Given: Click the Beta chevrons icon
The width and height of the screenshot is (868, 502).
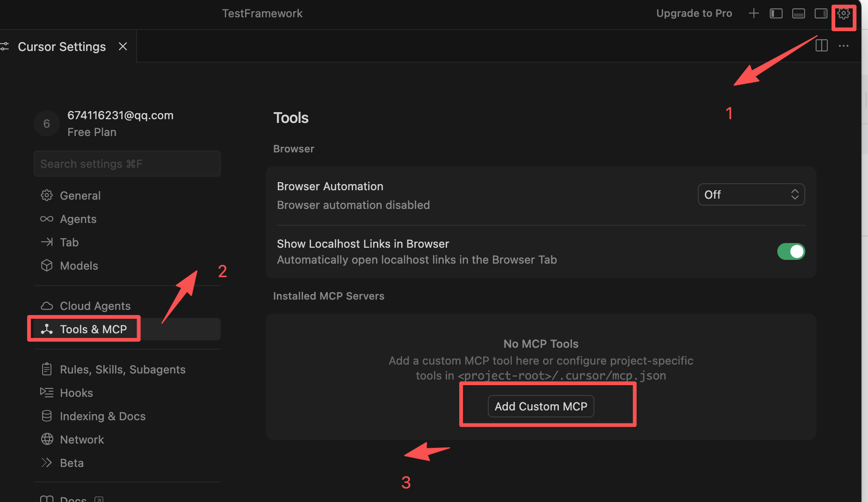Looking at the screenshot, I should click(x=47, y=463).
